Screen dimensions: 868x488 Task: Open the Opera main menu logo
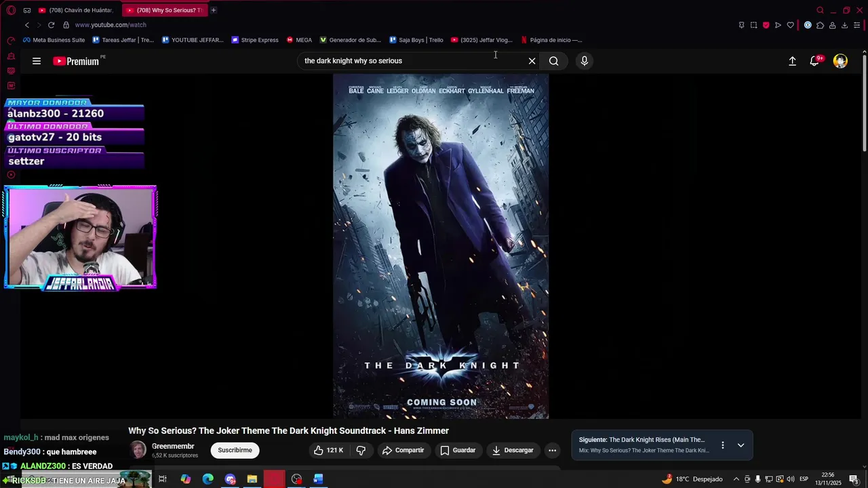(x=11, y=10)
